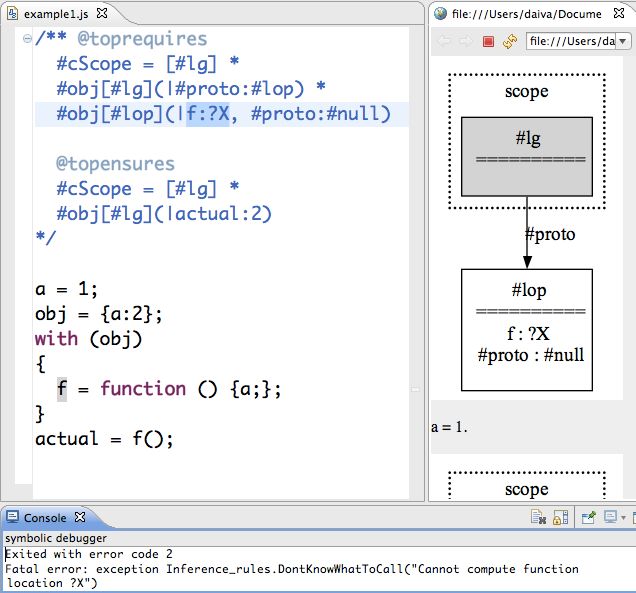Close the Console view tab
636x593 pixels.
(x=80, y=517)
